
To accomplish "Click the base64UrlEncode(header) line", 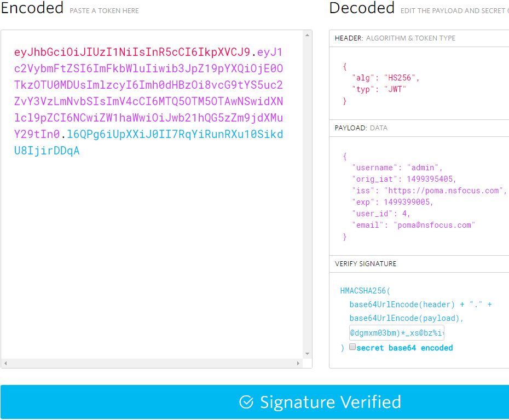I will pyautogui.click(x=420, y=304).
